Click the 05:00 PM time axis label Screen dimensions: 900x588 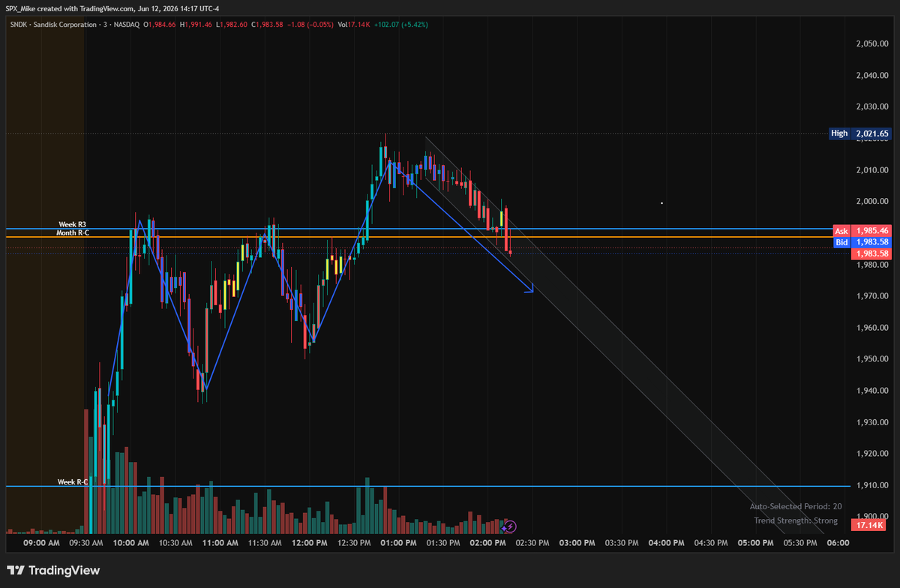pyautogui.click(x=755, y=542)
